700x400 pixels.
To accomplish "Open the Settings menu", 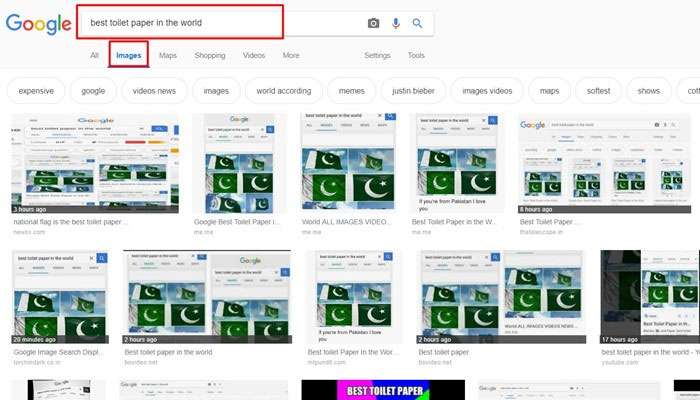I will [377, 55].
